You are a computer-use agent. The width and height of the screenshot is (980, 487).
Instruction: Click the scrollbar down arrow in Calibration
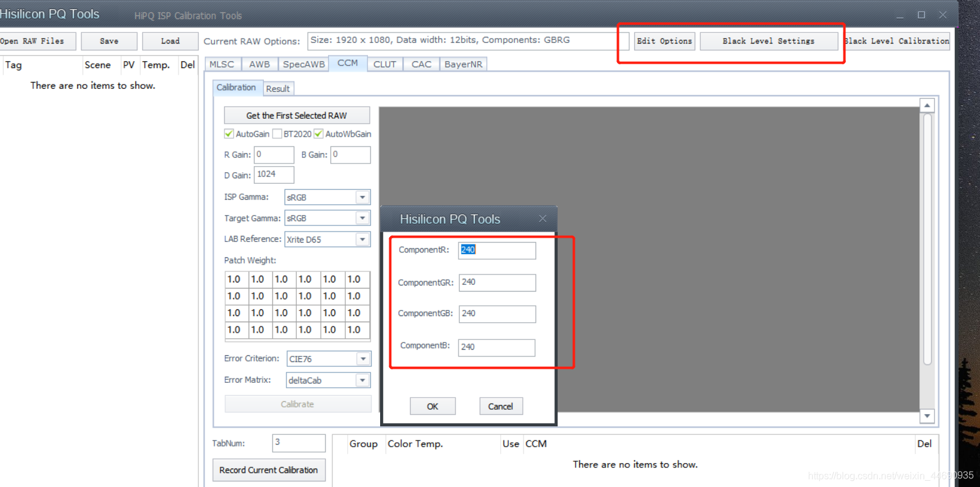(x=927, y=416)
